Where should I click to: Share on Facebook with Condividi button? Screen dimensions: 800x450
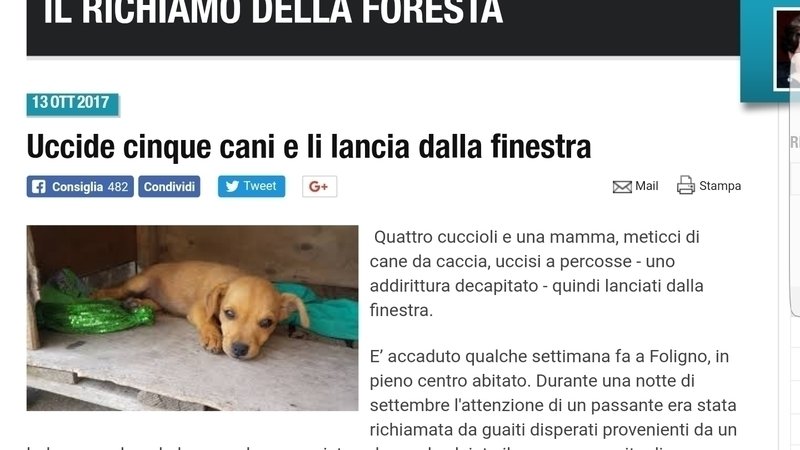tap(169, 187)
